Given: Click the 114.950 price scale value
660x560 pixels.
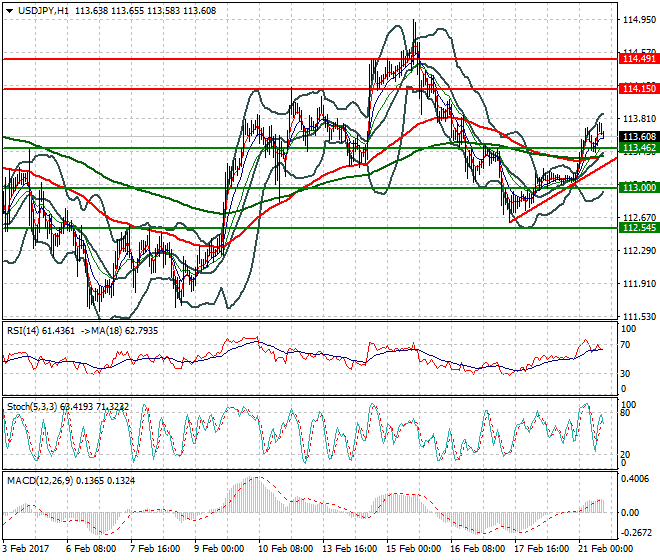Looking at the screenshot, I should (x=639, y=20).
